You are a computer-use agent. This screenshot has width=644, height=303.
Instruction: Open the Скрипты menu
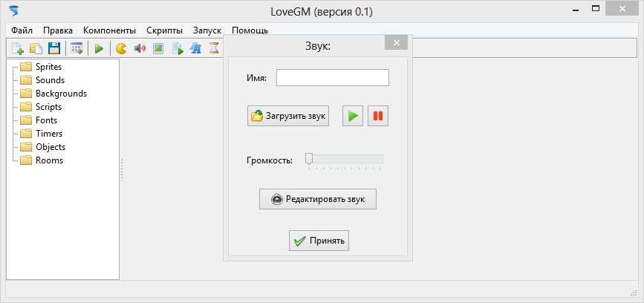tap(164, 30)
